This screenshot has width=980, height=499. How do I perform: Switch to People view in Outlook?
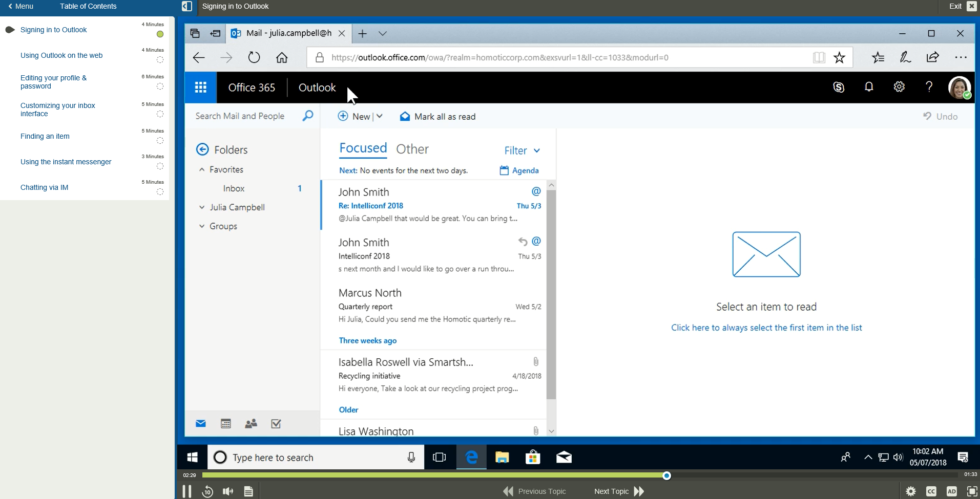tap(251, 424)
